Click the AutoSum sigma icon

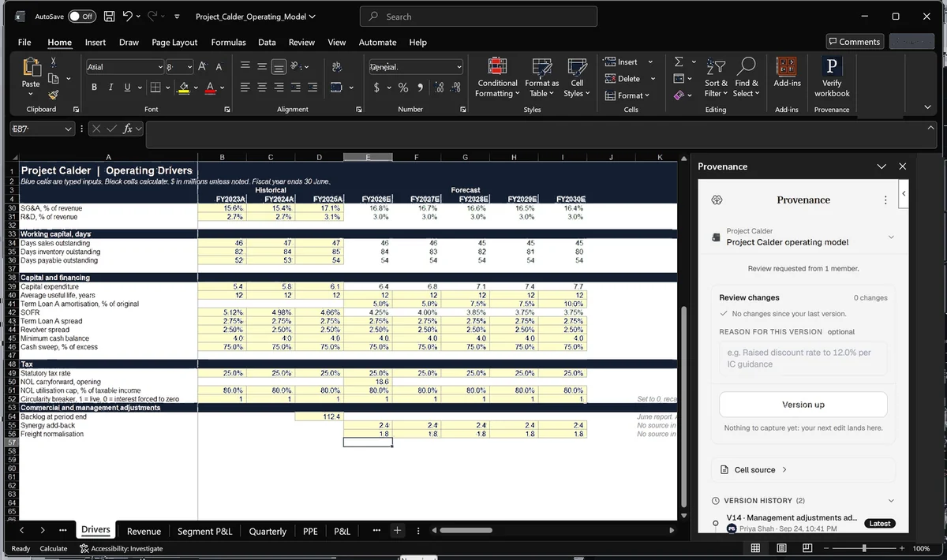point(679,62)
